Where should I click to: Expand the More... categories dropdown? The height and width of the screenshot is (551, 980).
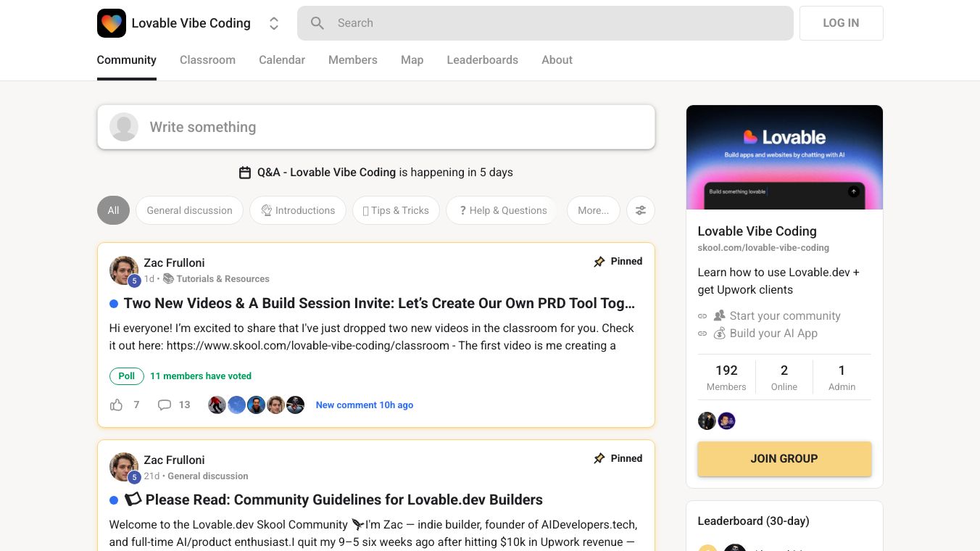click(x=593, y=210)
